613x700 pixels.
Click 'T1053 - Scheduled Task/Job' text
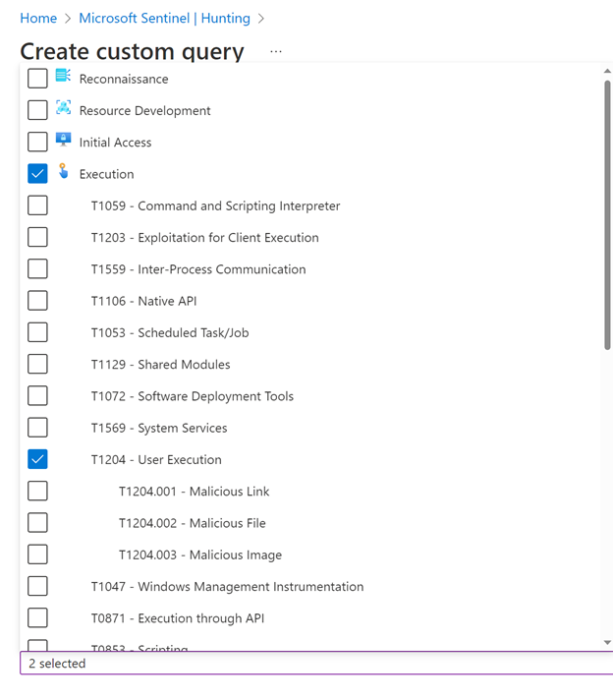pos(170,332)
